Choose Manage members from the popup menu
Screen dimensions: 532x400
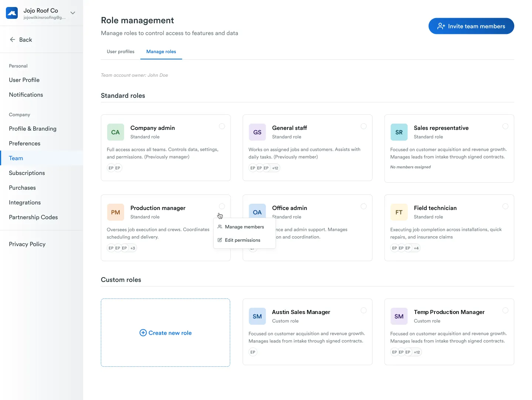245,227
